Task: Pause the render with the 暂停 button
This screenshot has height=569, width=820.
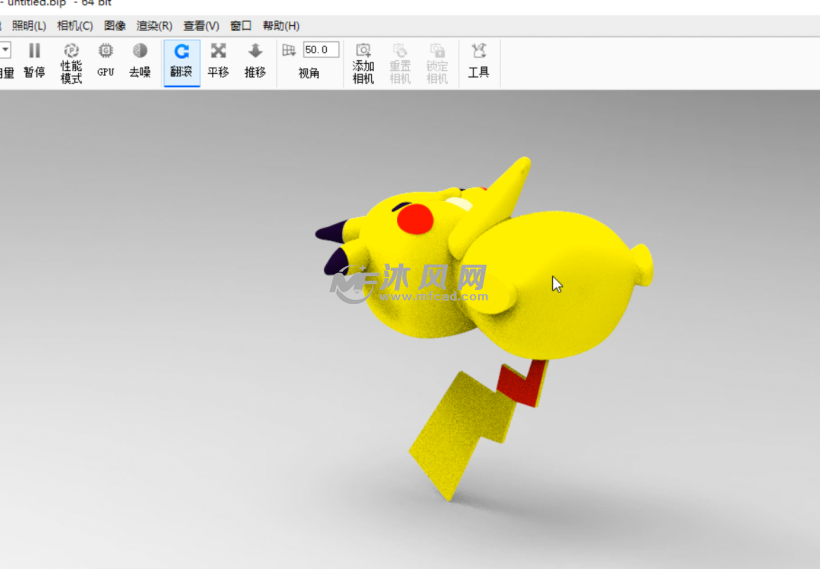Action: (35, 62)
